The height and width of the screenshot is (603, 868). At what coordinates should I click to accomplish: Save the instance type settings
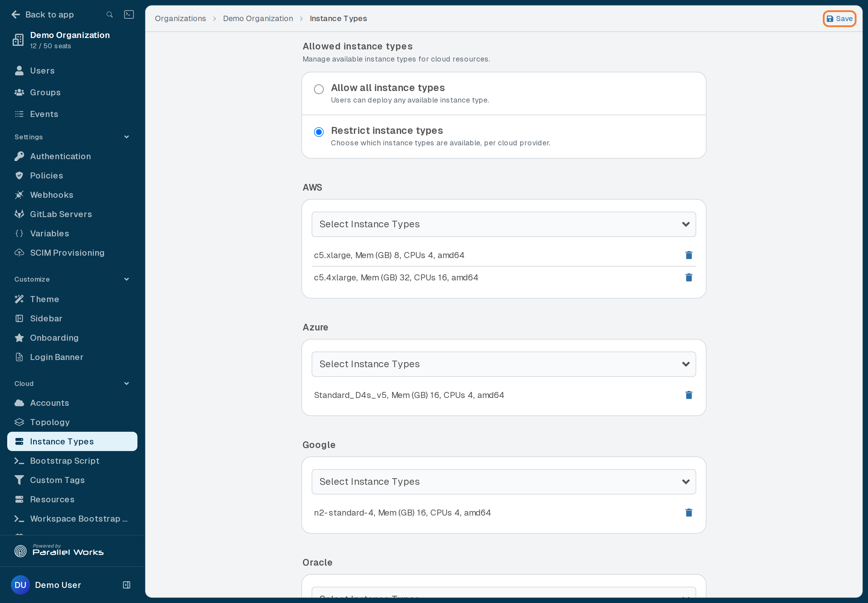[839, 18]
